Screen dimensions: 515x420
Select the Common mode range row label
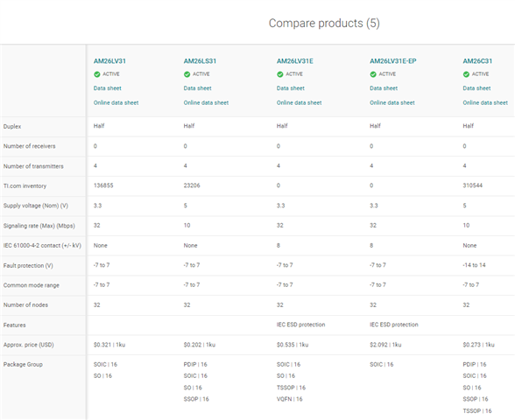coord(32,285)
